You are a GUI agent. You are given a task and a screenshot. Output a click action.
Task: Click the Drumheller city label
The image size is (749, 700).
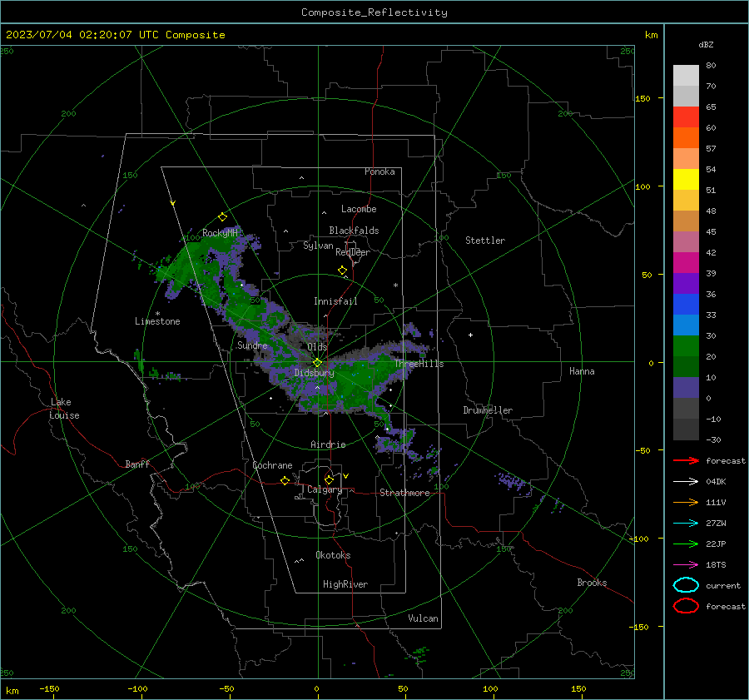pos(488,410)
